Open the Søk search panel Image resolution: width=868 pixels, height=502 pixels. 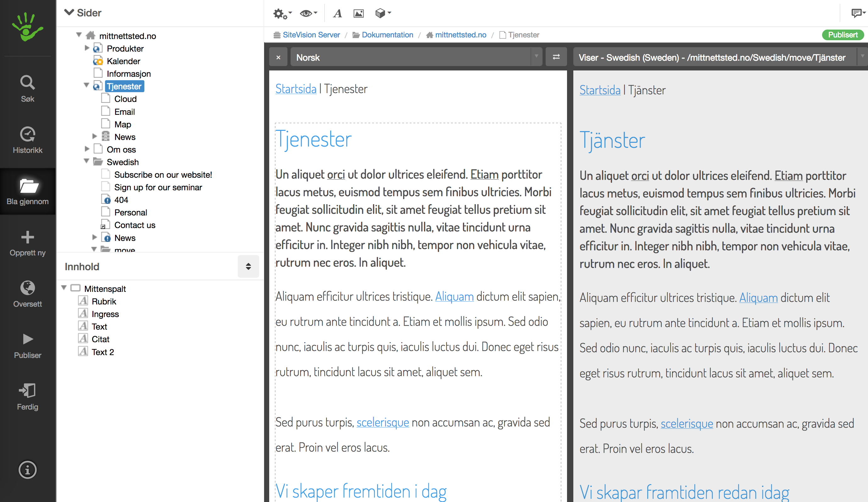tap(28, 89)
